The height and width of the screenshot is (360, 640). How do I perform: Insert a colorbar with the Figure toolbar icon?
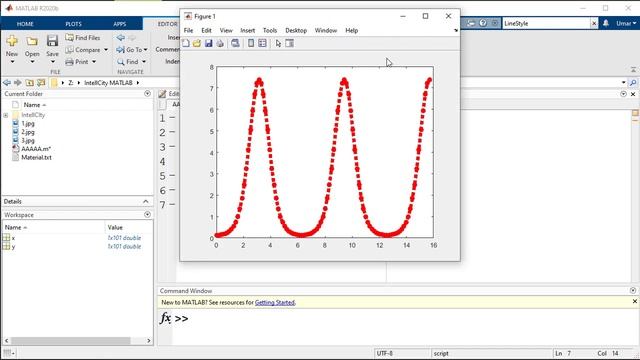click(x=251, y=43)
